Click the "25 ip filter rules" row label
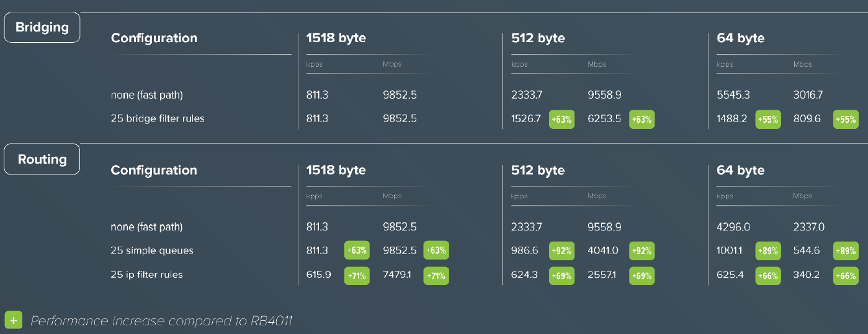 [146, 275]
